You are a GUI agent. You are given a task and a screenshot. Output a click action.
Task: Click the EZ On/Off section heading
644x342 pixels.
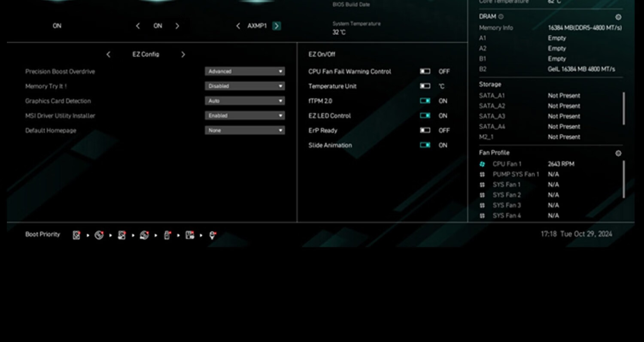point(322,54)
